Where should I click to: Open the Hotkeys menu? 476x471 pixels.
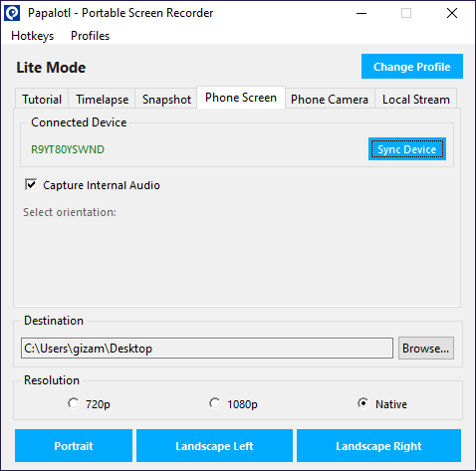coord(32,36)
